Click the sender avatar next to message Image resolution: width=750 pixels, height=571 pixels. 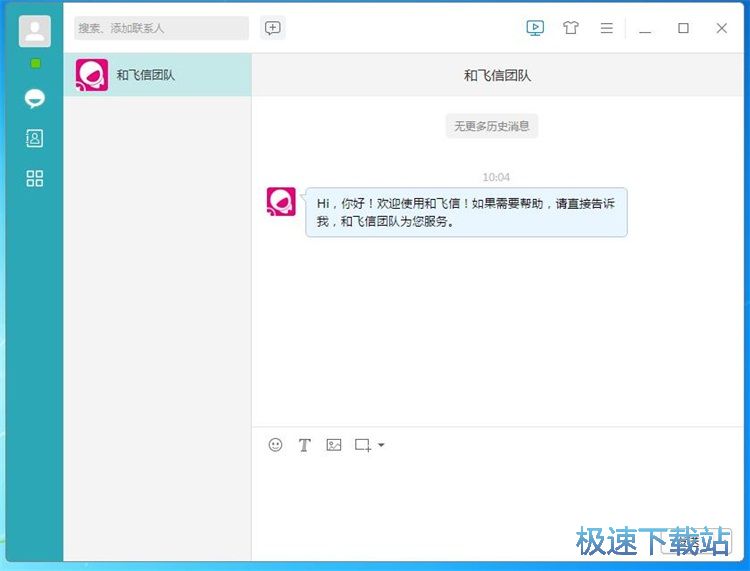[x=281, y=201]
